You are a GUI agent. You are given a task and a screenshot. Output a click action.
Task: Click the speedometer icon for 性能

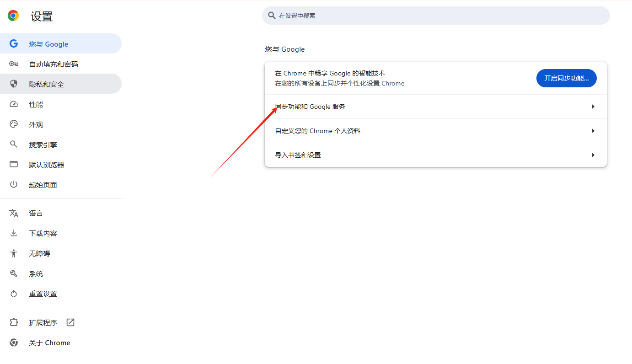tap(14, 104)
